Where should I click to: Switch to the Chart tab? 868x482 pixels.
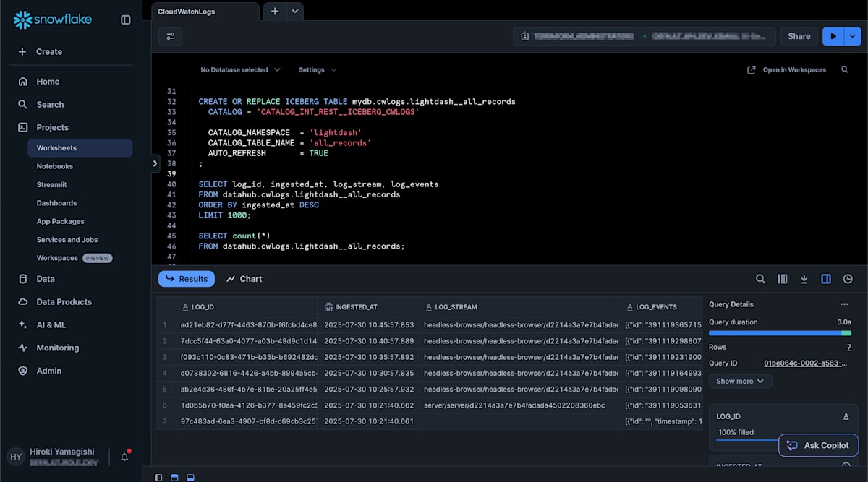pyautogui.click(x=244, y=279)
